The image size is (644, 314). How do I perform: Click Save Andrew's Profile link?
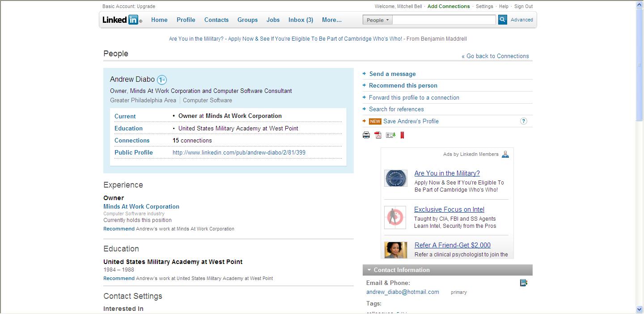pos(411,121)
